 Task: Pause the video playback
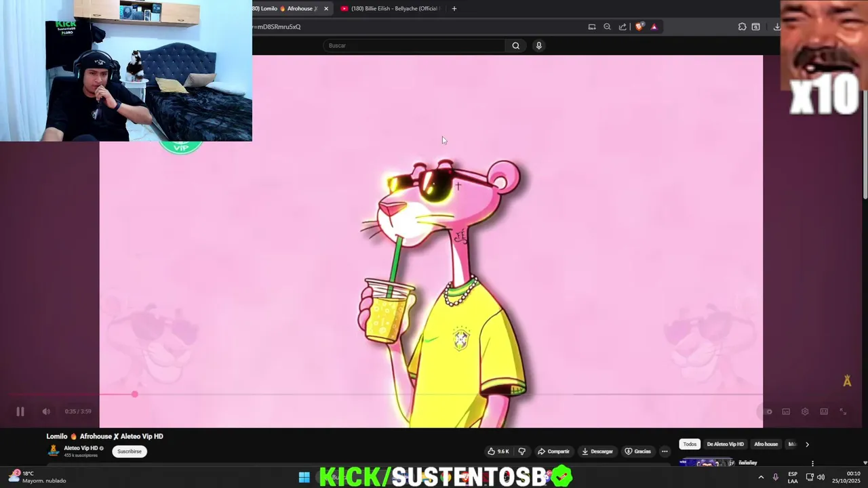pos(20,411)
